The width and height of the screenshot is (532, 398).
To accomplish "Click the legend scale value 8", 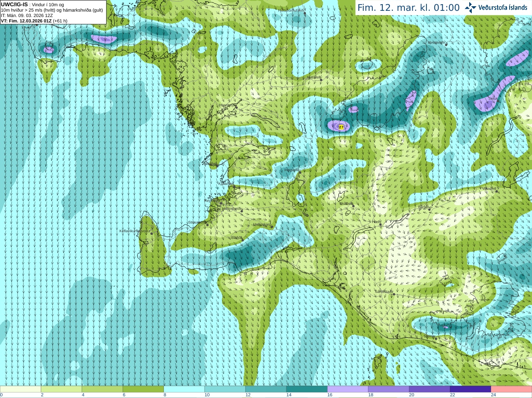I will point(165,395).
